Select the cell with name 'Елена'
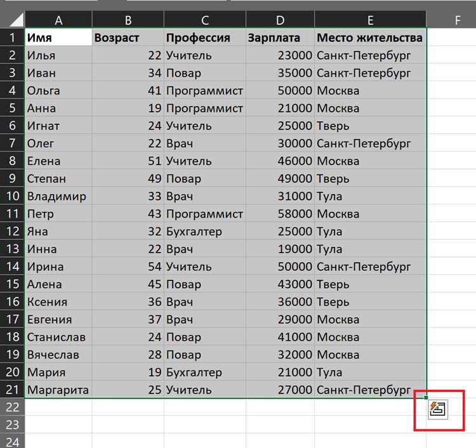476x448 pixels. [x=58, y=161]
